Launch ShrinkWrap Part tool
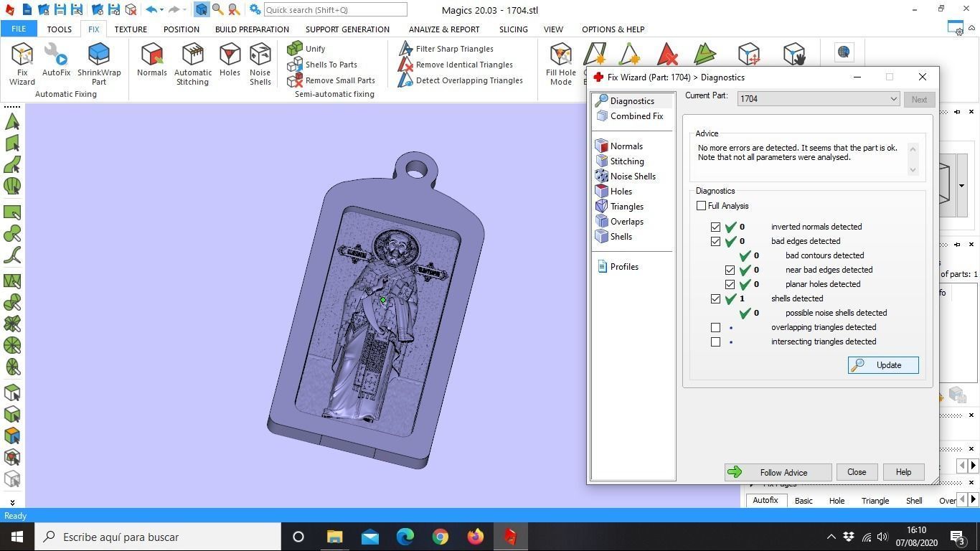This screenshot has height=551, width=980. (99, 64)
